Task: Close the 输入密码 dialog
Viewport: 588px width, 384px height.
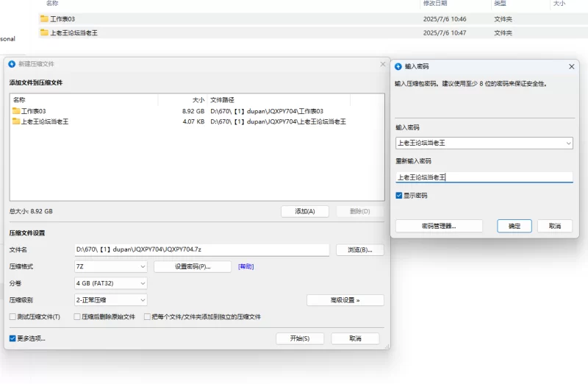Action: pyautogui.click(x=572, y=66)
